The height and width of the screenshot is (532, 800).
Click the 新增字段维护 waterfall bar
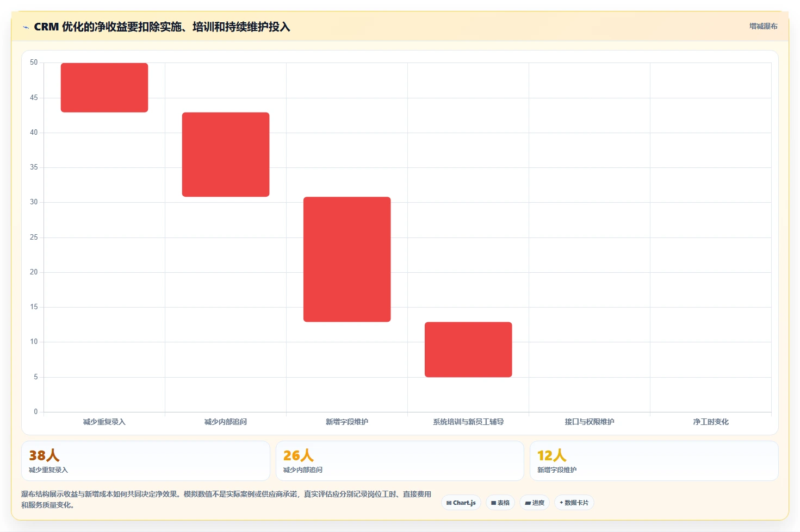pyautogui.click(x=347, y=259)
